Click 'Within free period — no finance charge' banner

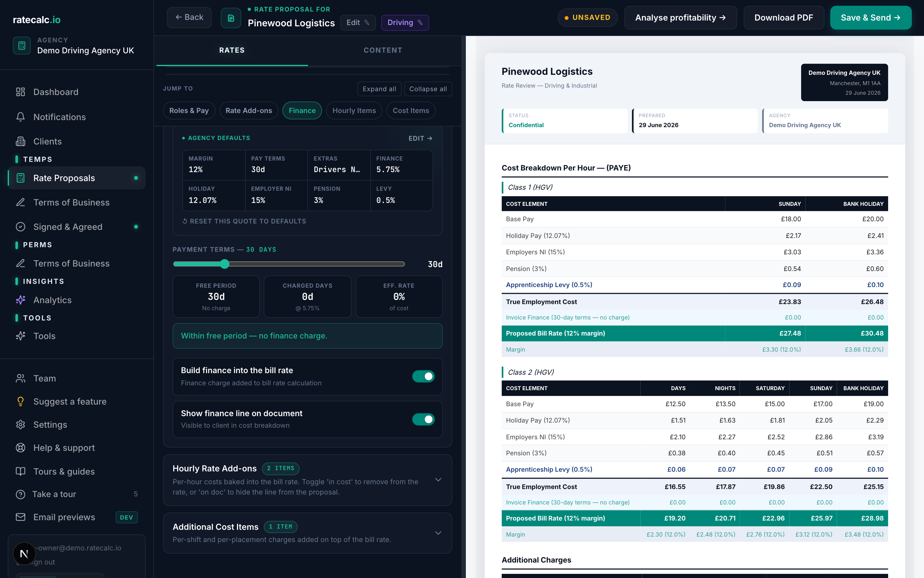tap(307, 336)
